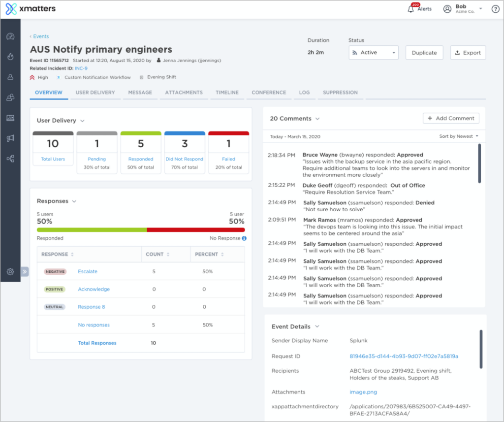Image resolution: width=504 pixels, height=422 pixels.
Task: Open the Conference tab
Action: pyautogui.click(x=269, y=93)
